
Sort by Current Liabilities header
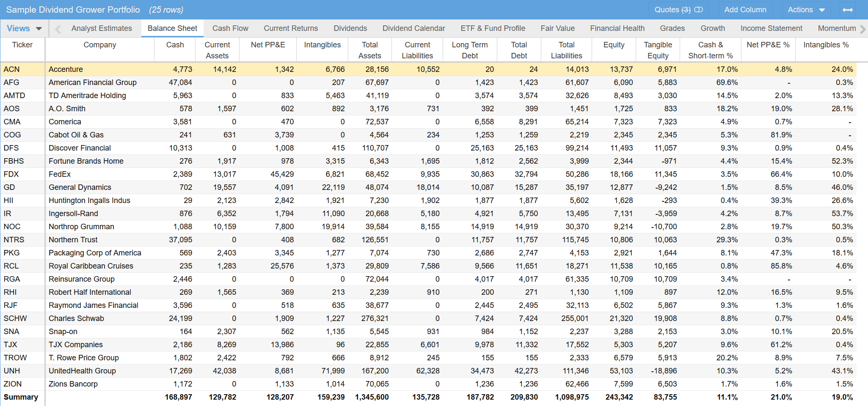click(417, 50)
